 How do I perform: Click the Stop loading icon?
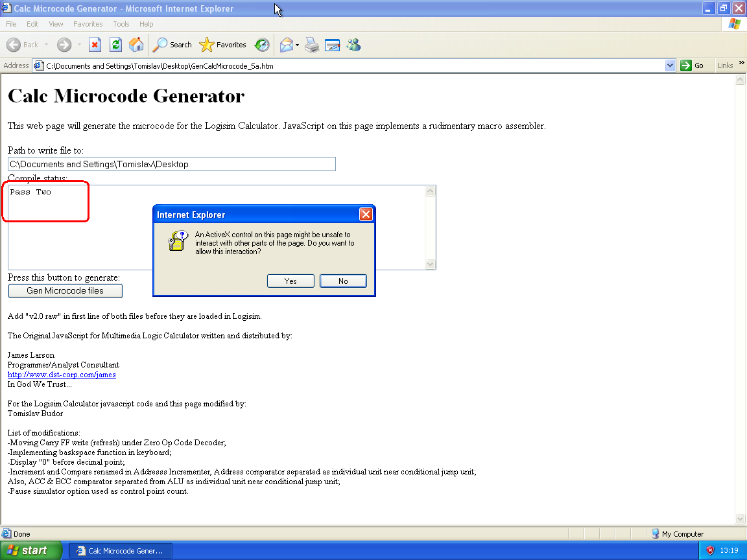[95, 45]
